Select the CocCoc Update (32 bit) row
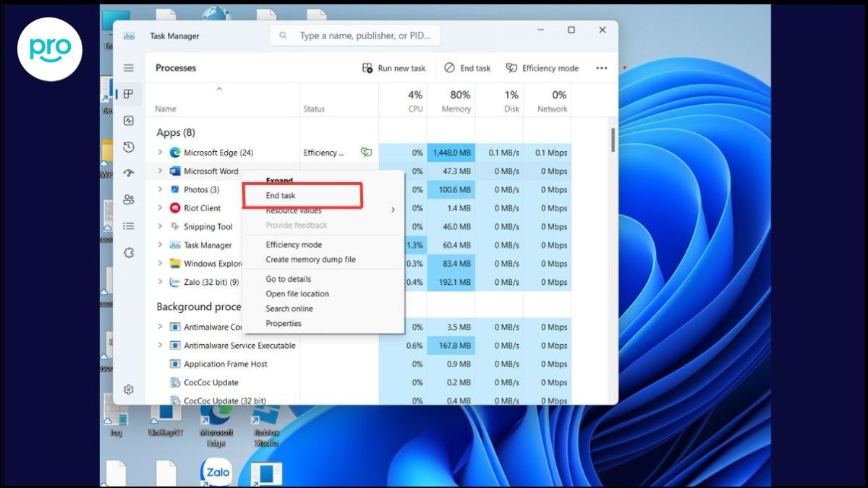This screenshot has height=488, width=868. (x=358, y=401)
